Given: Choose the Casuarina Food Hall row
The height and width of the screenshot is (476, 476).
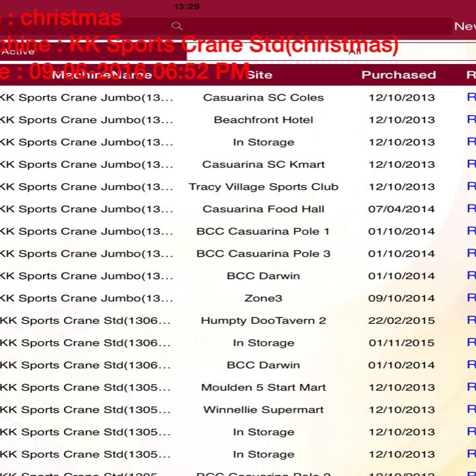Looking at the screenshot, I should point(263,210).
